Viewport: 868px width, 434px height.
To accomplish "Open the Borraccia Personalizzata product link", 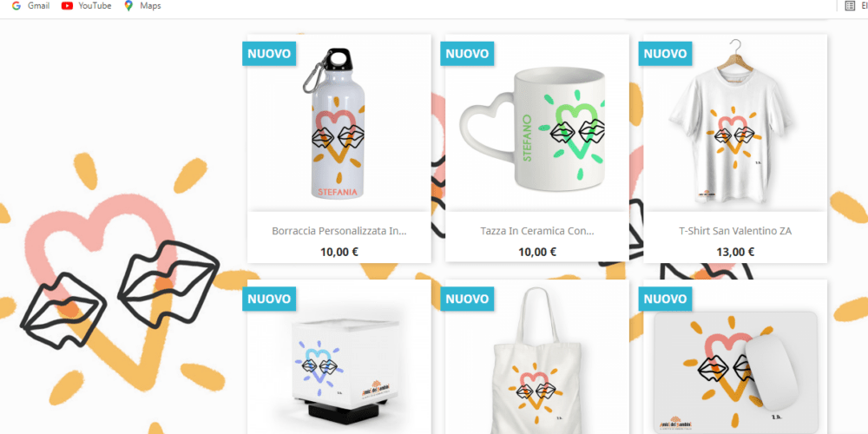I will click(x=339, y=231).
